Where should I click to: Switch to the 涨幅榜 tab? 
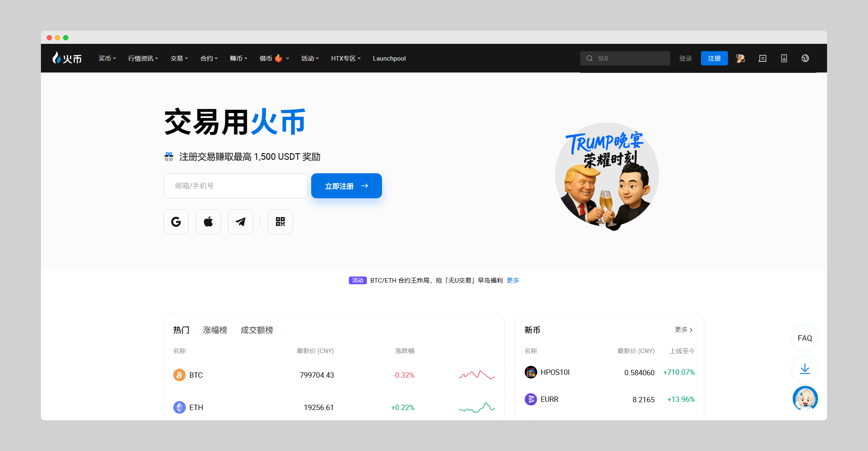(x=216, y=330)
